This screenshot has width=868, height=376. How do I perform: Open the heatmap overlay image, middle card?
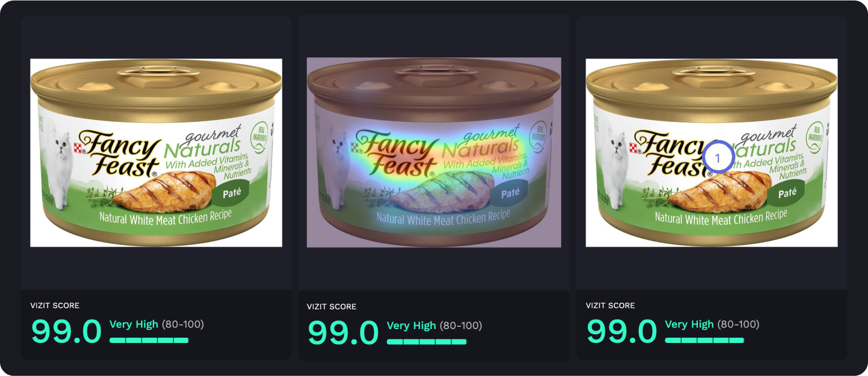click(434, 152)
